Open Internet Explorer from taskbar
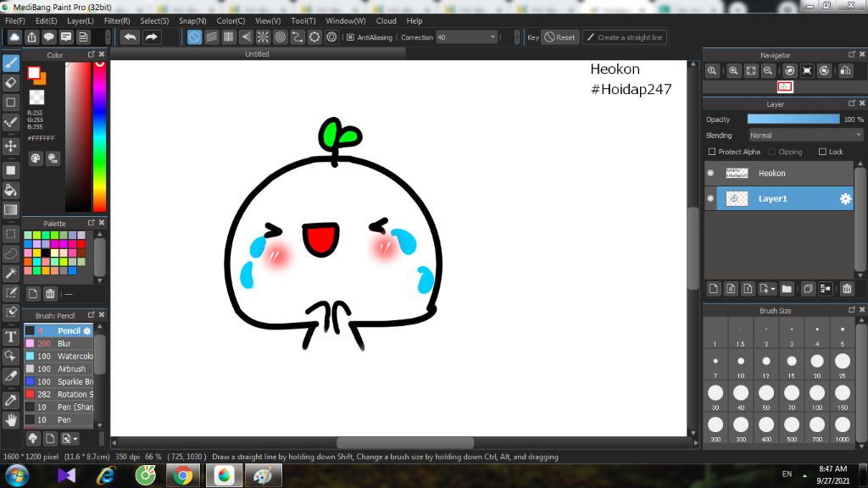The image size is (868, 488). point(106,476)
